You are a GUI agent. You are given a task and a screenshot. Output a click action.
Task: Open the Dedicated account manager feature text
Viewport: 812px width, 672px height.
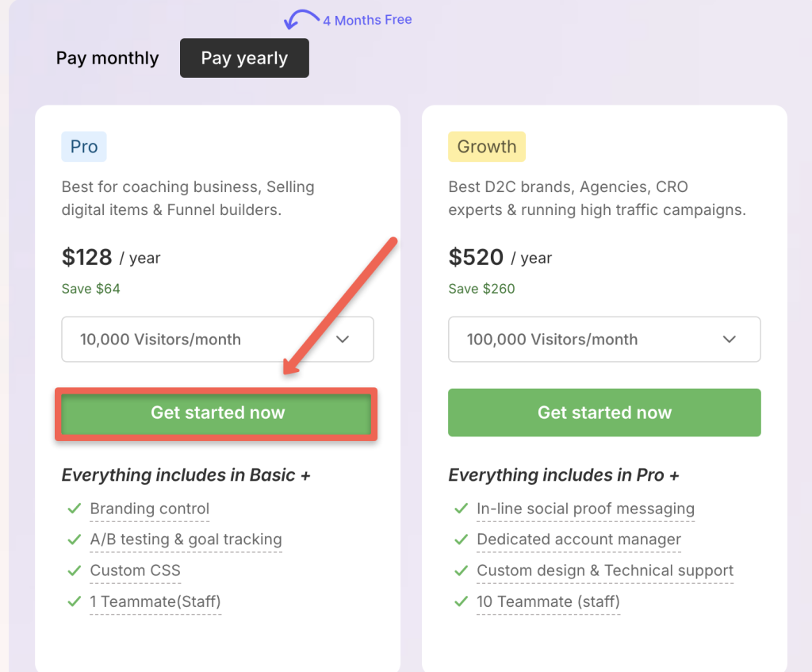[579, 540]
